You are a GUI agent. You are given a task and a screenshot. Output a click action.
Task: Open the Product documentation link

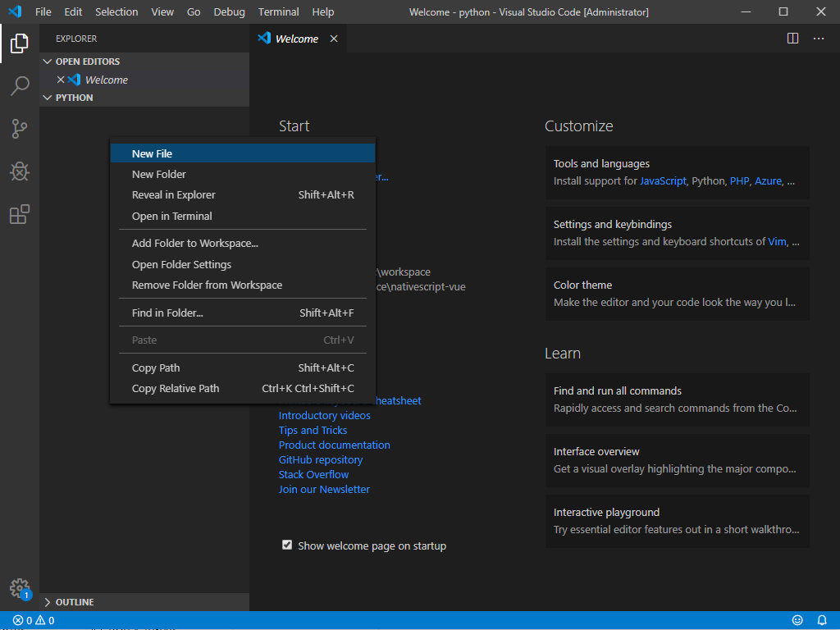(x=335, y=445)
